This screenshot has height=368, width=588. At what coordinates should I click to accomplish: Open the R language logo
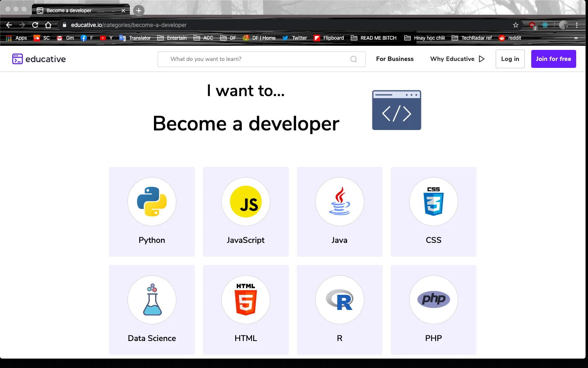click(340, 300)
